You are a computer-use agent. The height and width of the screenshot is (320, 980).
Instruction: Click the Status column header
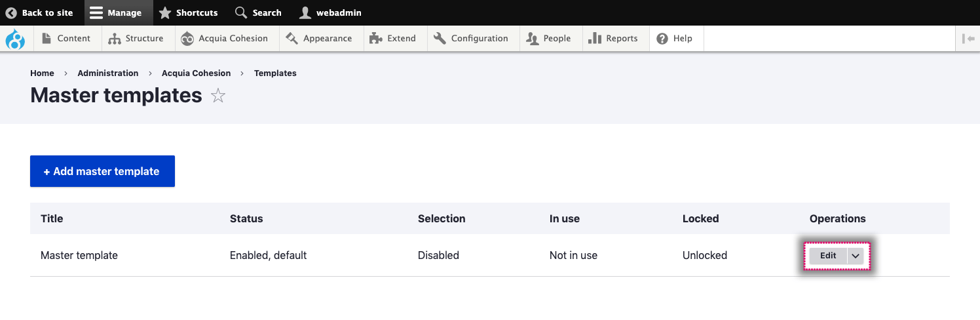(246, 218)
